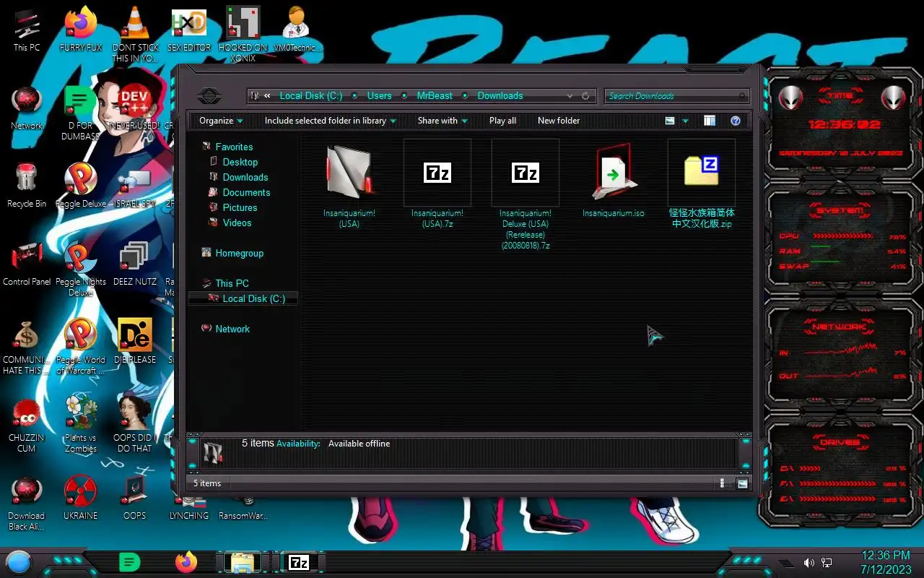Open the OOPS desktop shortcut
The width and height of the screenshot is (924, 578).
click(135, 498)
